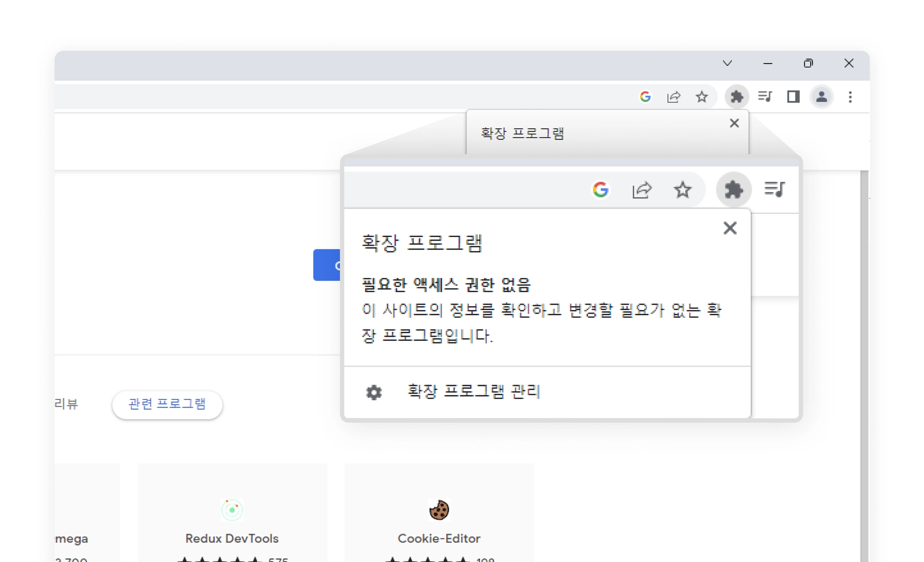Open the share page icon in the address bar
Image resolution: width=924 pixels, height=562 pixels.
coord(674,97)
